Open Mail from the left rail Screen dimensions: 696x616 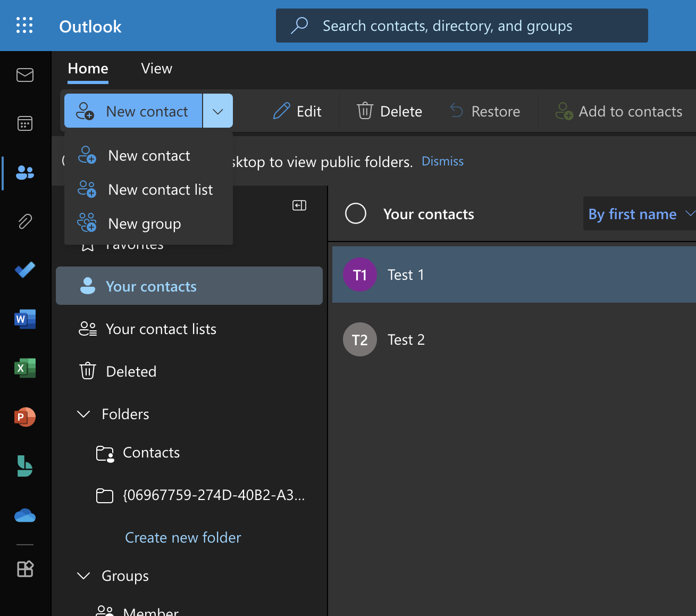(25, 75)
